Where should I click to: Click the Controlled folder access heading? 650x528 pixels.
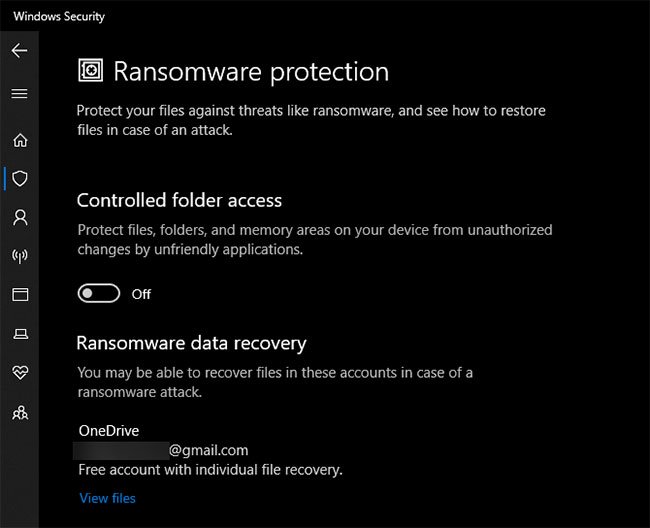pos(179,201)
